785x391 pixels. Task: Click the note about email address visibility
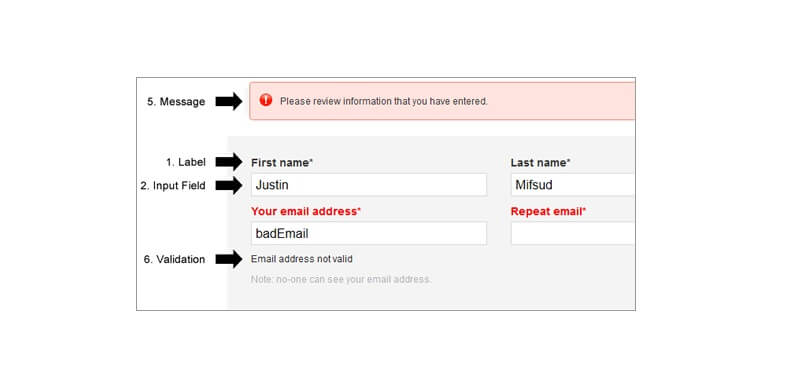[x=341, y=279]
